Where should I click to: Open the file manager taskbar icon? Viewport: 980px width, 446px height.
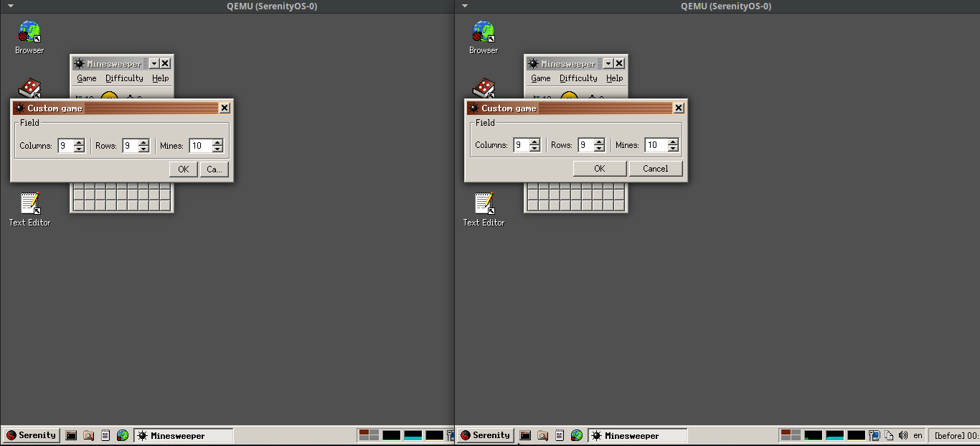coord(542,435)
